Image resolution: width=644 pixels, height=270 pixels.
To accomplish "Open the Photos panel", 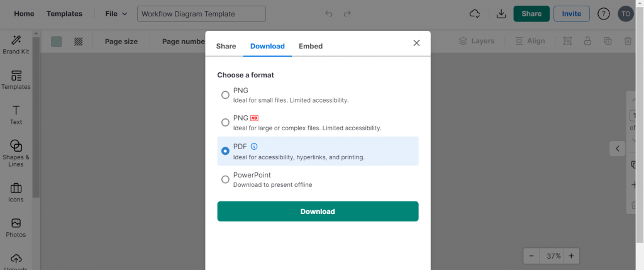I will pyautogui.click(x=16, y=228).
